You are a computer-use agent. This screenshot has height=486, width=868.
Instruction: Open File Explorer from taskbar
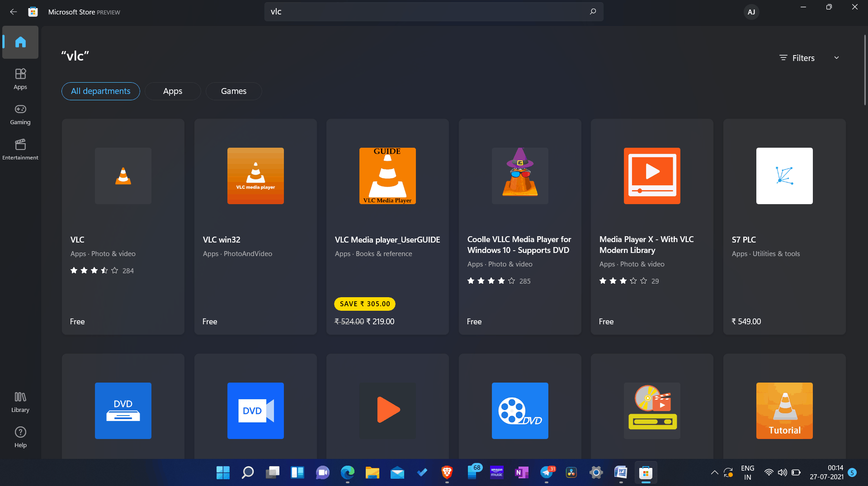click(x=372, y=472)
